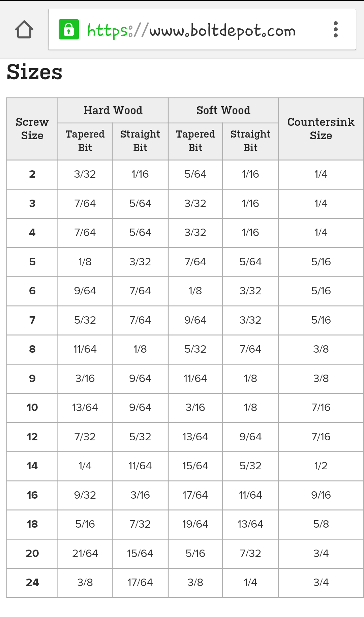Viewport: 364px width, 617px height.
Task: Tap Hard Wood Tapered Bit subheader
Action: coord(85,141)
